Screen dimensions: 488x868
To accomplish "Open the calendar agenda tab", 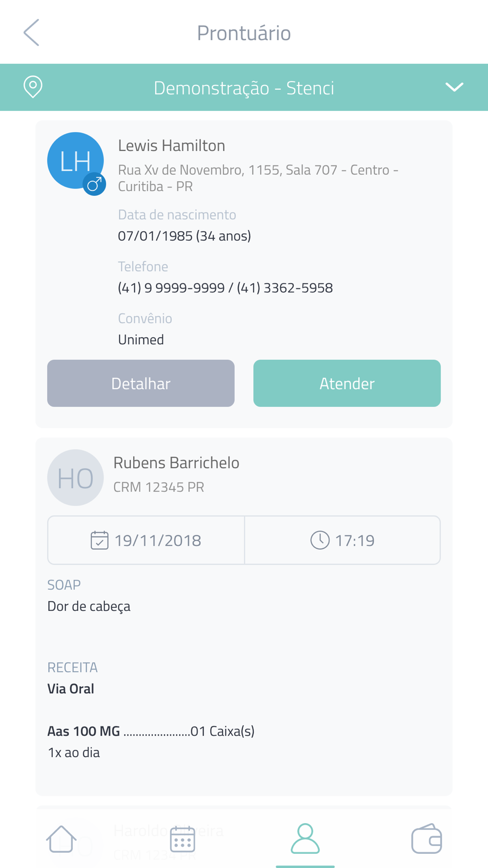I will [183, 839].
